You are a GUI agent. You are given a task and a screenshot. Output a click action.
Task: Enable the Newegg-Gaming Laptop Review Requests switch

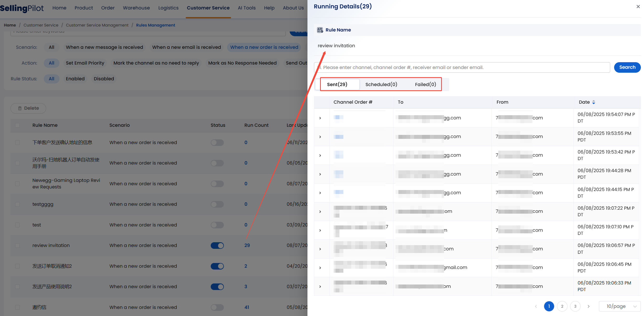(217, 184)
